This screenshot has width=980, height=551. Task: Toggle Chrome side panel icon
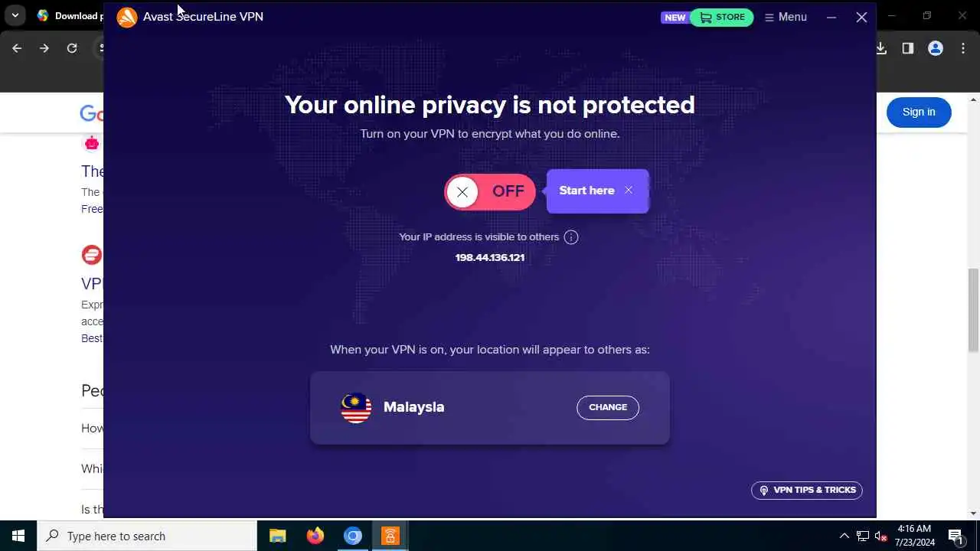coord(908,48)
